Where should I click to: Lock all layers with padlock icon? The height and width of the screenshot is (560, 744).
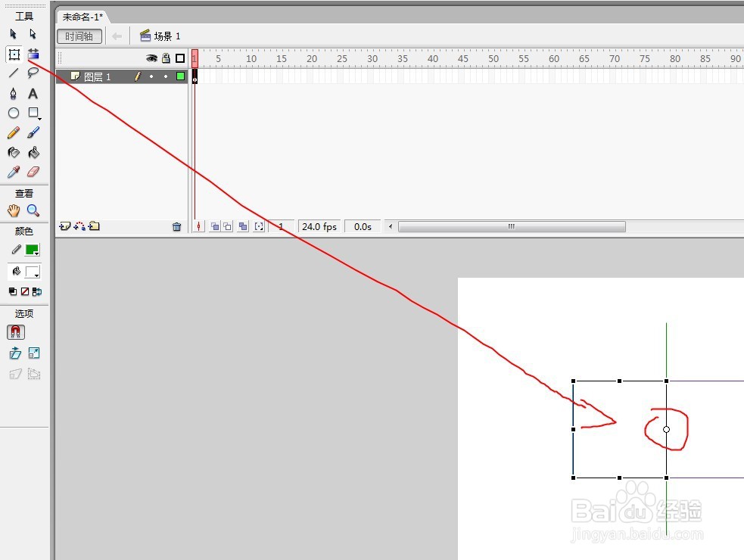click(x=166, y=58)
